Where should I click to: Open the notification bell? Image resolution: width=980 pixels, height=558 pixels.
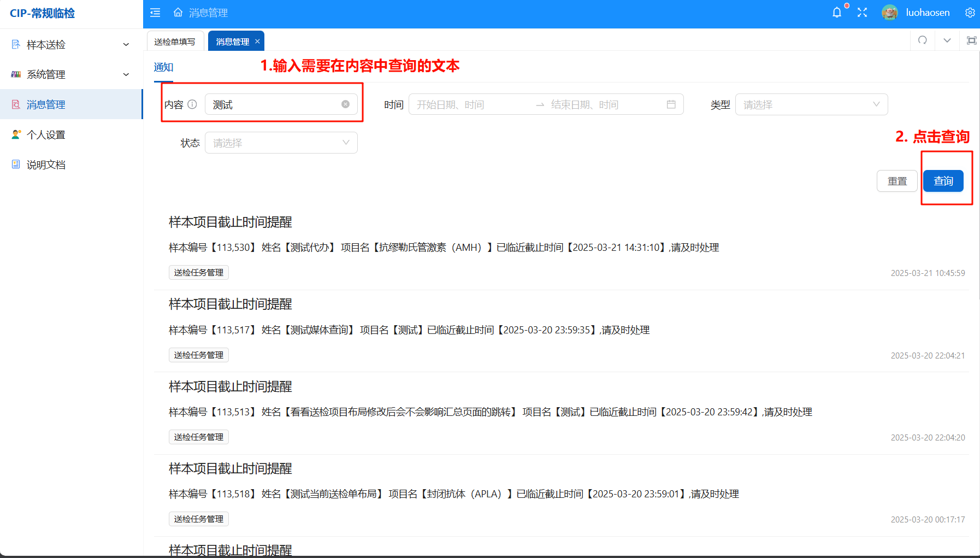[x=837, y=13]
